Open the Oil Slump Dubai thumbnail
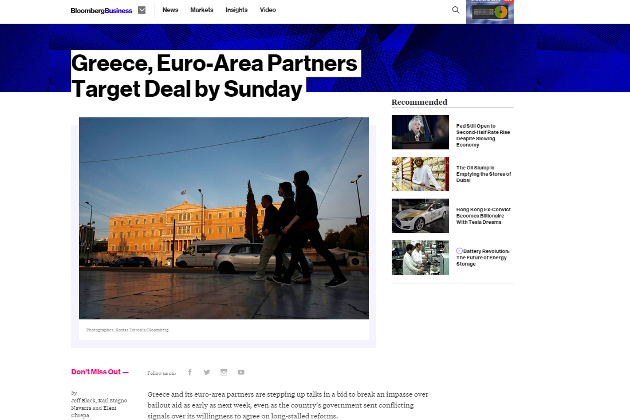 point(420,174)
